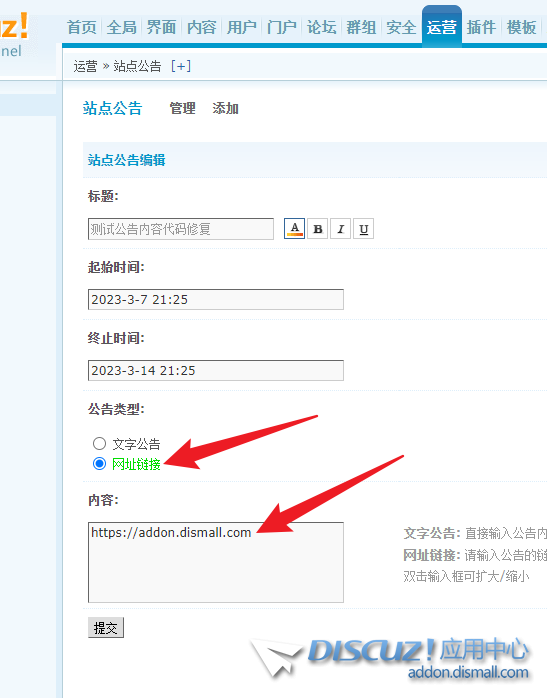Click the 标题 text input field

[181, 229]
